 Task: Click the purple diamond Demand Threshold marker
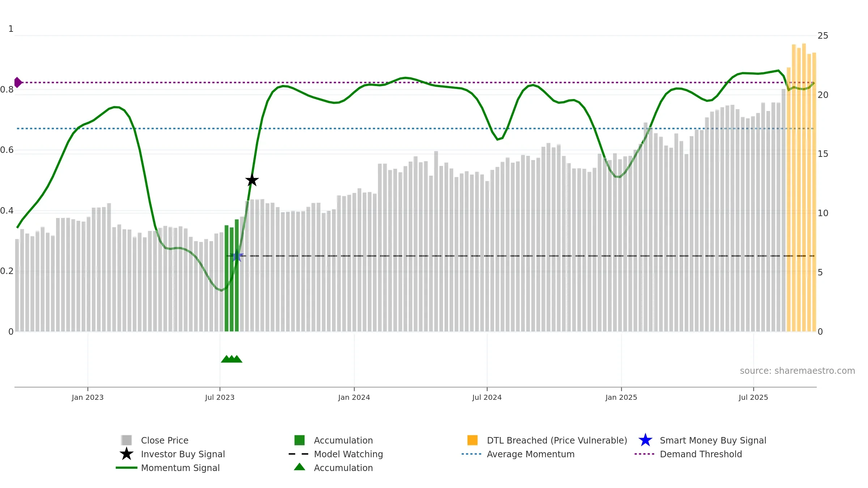click(18, 82)
